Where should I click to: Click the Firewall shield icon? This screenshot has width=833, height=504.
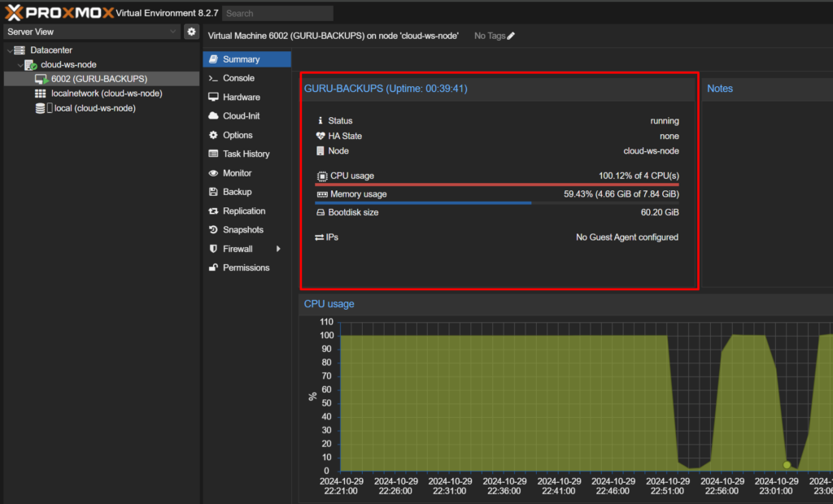214,249
